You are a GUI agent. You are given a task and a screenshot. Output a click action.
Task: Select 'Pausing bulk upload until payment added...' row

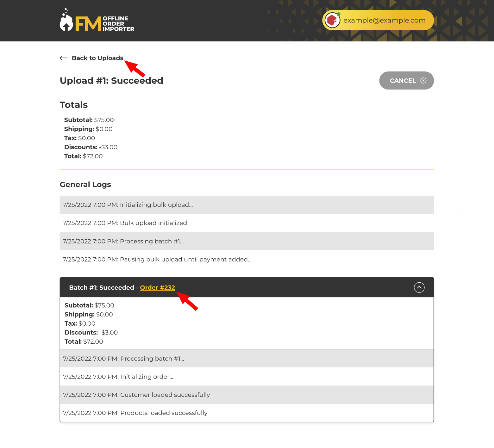(x=247, y=259)
